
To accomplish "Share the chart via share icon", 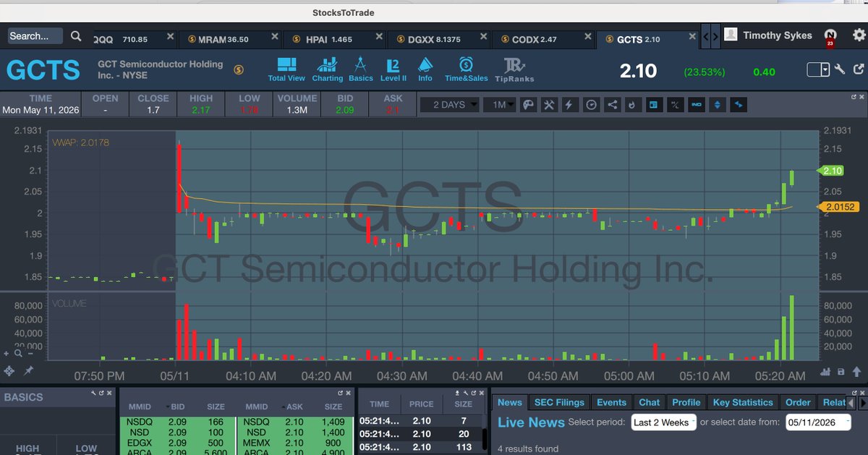I will click(612, 105).
